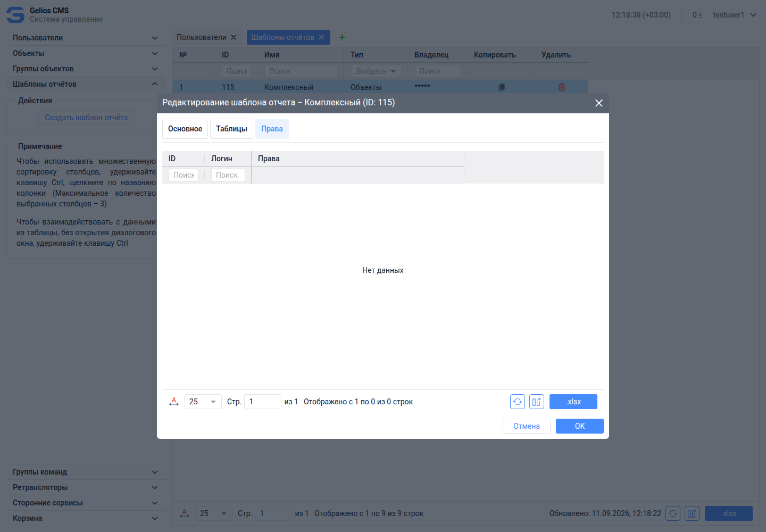This screenshot has width=766, height=532.
Task: Click the copy icon in the Комплексный row
Action: (501, 87)
